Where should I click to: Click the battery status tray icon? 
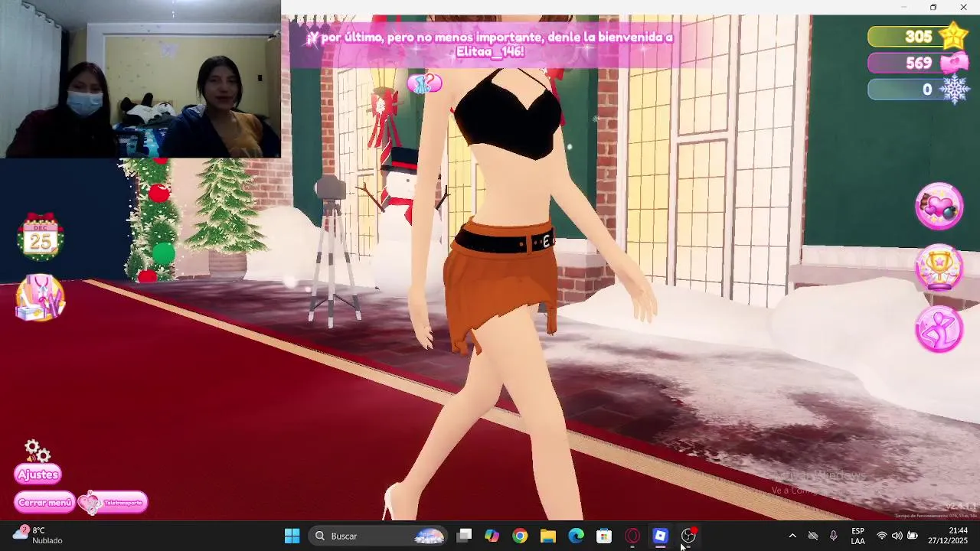click(x=913, y=536)
